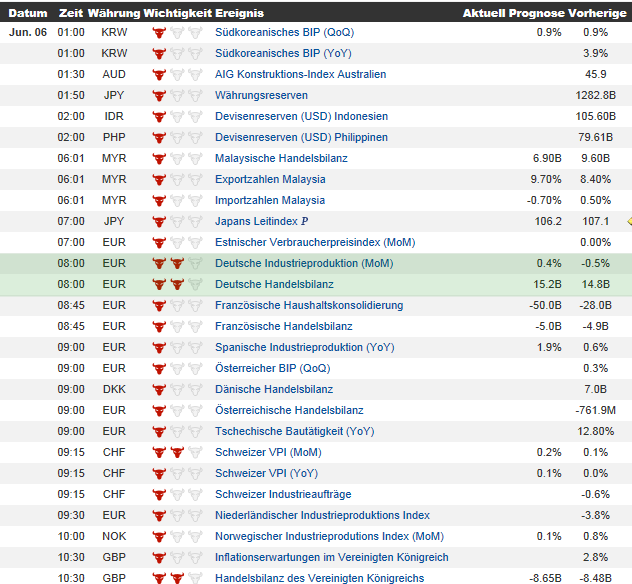This screenshot has height=584, width=632.
Task: Click the Wichtigkeit column header
Action: (178, 13)
